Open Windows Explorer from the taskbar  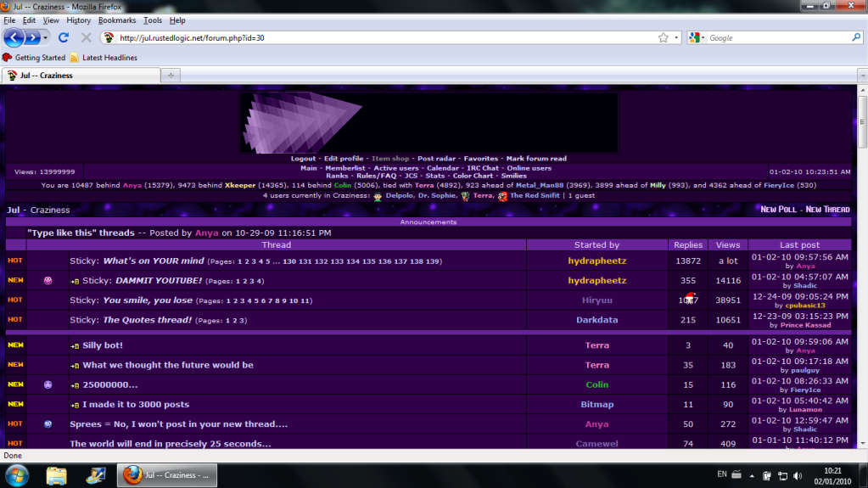point(57,474)
